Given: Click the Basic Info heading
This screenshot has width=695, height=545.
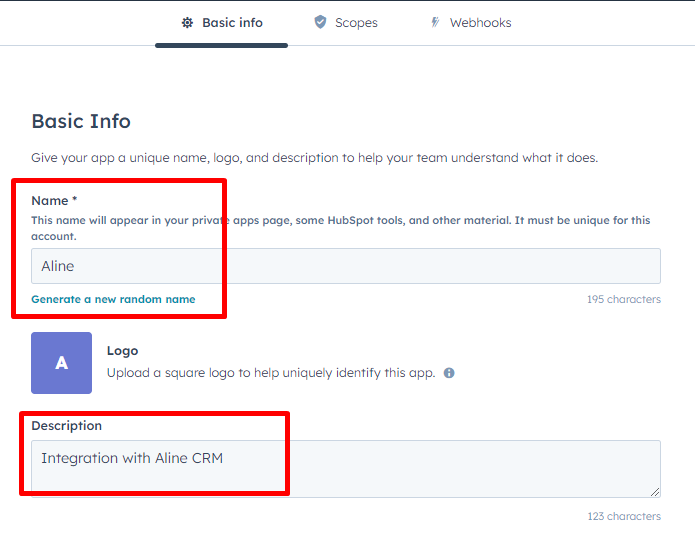Looking at the screenshot, I should [81, 121].
